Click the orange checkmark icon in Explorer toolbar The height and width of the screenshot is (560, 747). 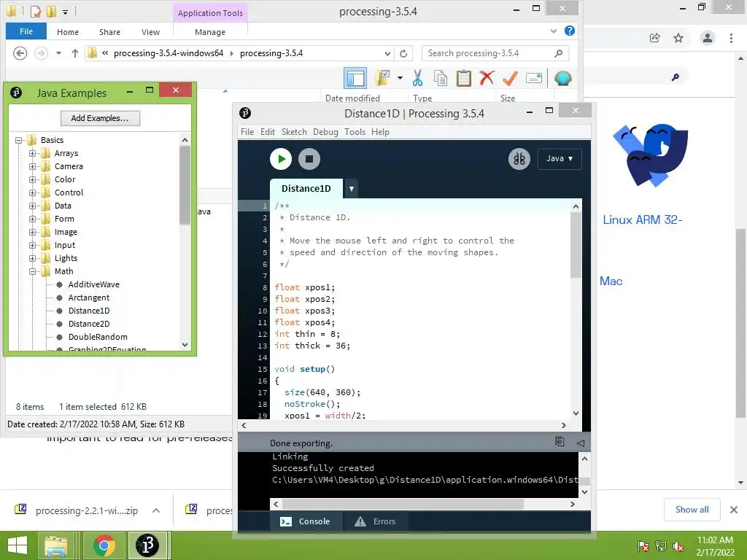tap(510, 78)
